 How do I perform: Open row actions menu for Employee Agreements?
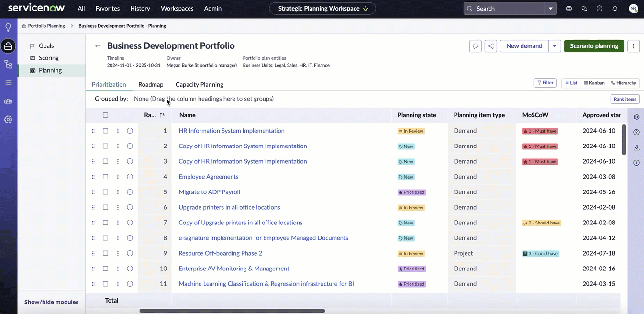click(118, 177)
